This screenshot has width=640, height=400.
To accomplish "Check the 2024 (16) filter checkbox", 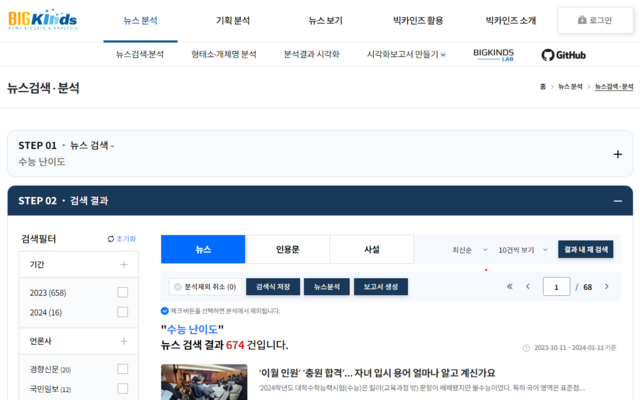I will [x=122, y=312].
